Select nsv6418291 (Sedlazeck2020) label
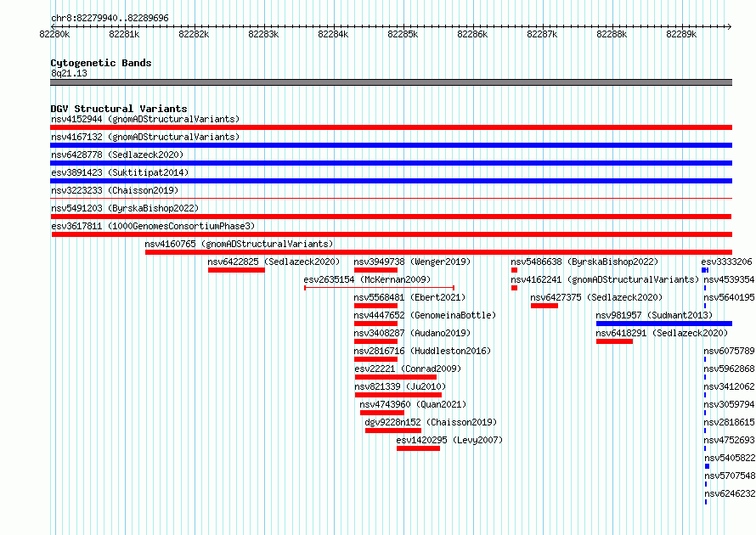Viewport: 756px width, 535px height. click(662, 333)
